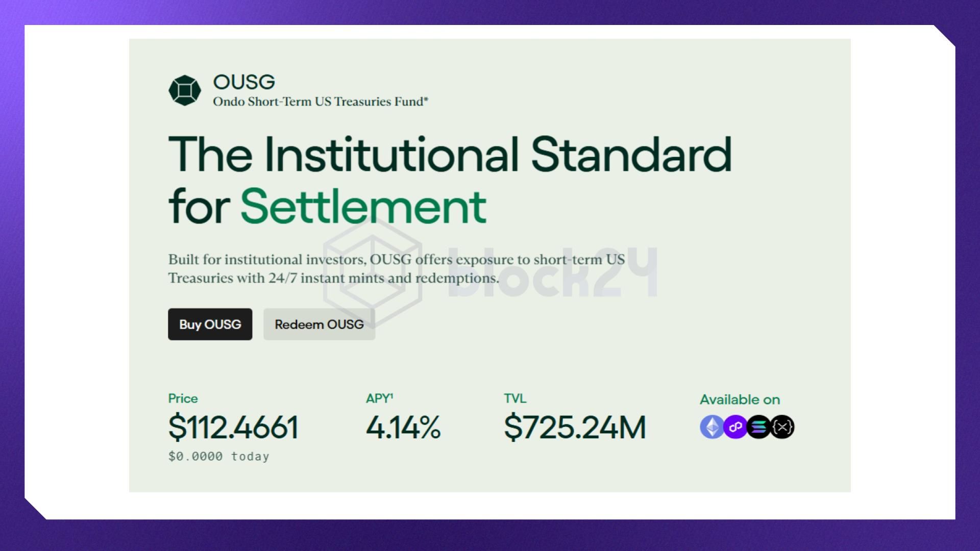
Task: Click the $0.0000 today change text
Action: point(219,456)
